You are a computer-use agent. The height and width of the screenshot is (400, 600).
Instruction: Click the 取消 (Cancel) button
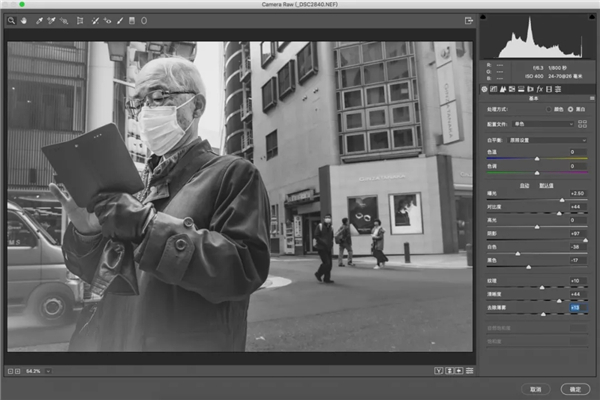click(x=537, y=389)
